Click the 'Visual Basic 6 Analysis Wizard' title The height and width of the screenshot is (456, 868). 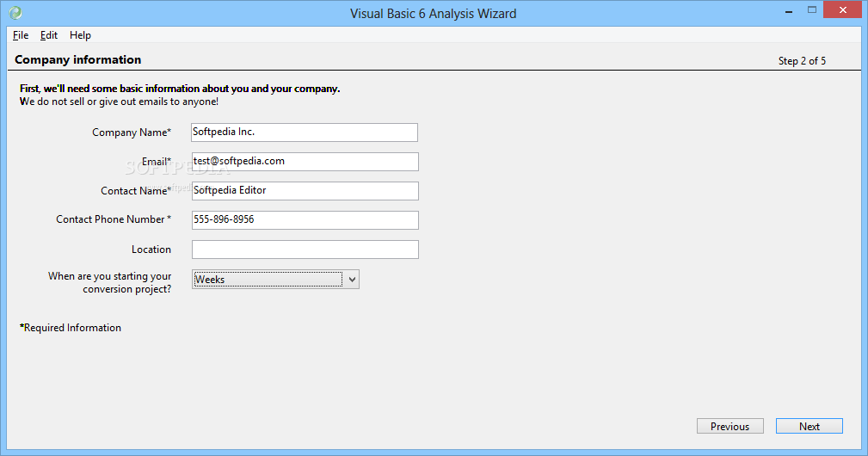[433, 13]
